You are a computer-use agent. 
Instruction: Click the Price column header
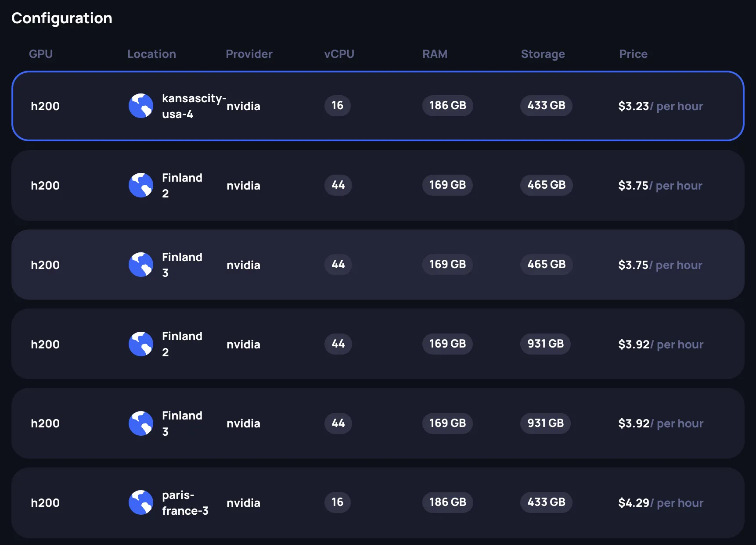click(633, 54)
